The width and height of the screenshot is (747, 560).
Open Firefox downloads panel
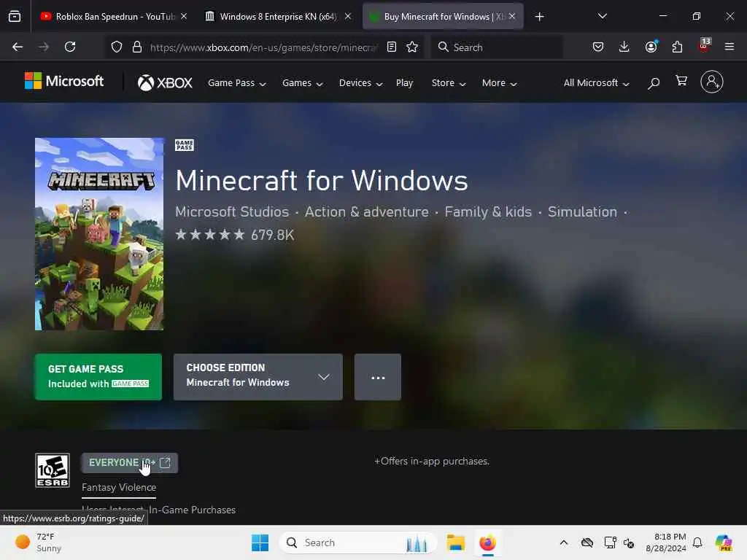pos(624,47)
